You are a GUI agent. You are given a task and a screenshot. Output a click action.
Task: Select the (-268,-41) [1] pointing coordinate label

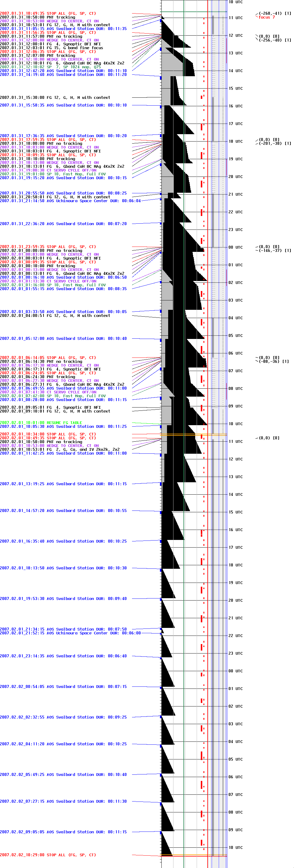275,14
